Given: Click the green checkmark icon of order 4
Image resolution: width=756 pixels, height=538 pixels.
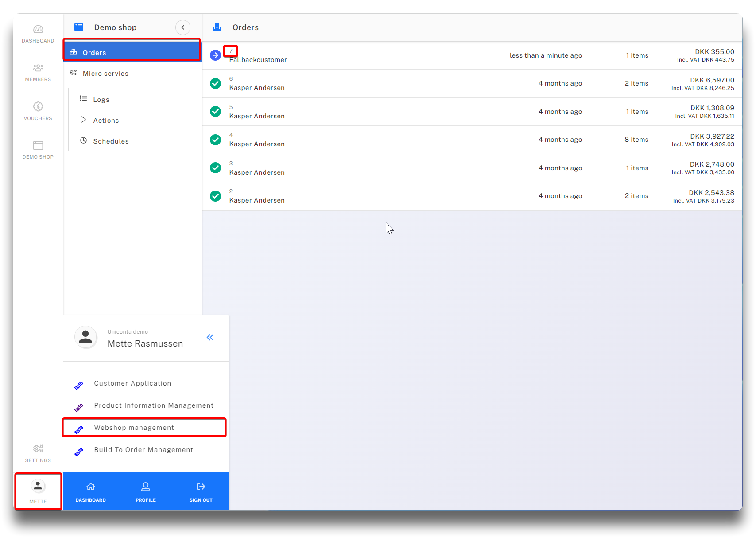Looking at the screenshot, I should pos(215,140).
